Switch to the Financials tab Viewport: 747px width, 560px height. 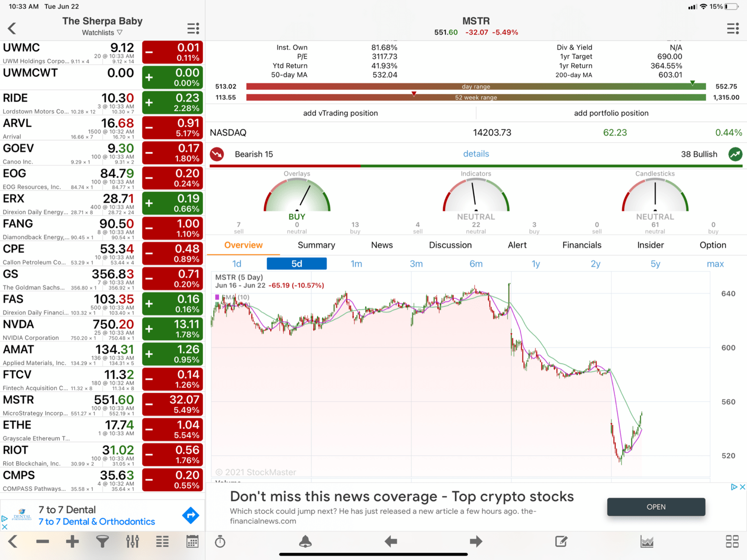pyautogui.click(x=582, y=245)
